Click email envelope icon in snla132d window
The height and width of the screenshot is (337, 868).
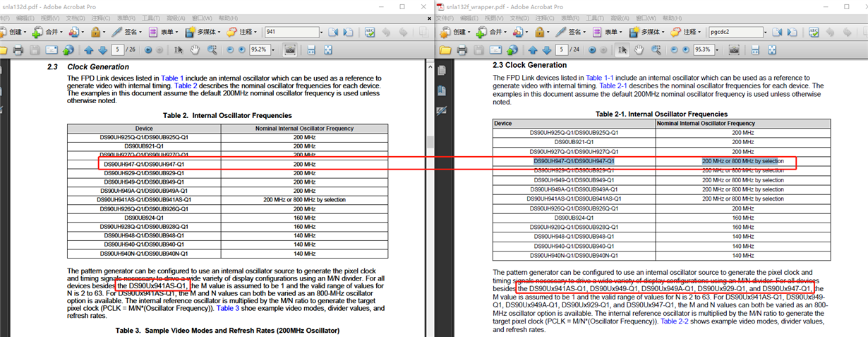[52, 50]
